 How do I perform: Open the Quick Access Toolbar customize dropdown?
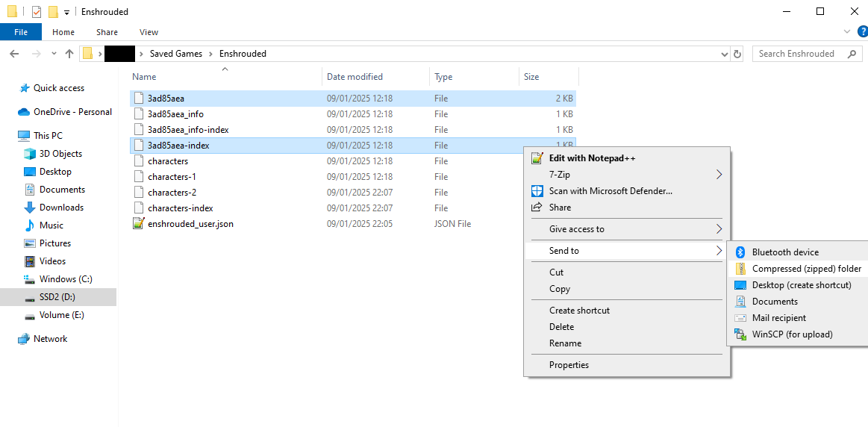point(66,12)
